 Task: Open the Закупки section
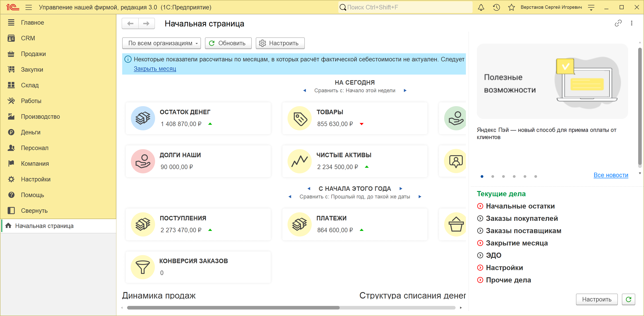click(x=58, y=70)
